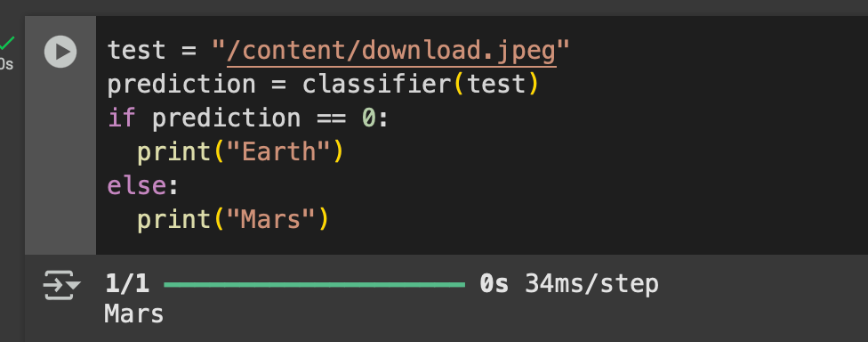Run the cell with the play button
Viewport: 868px width, 342px height.
(60, 52)
